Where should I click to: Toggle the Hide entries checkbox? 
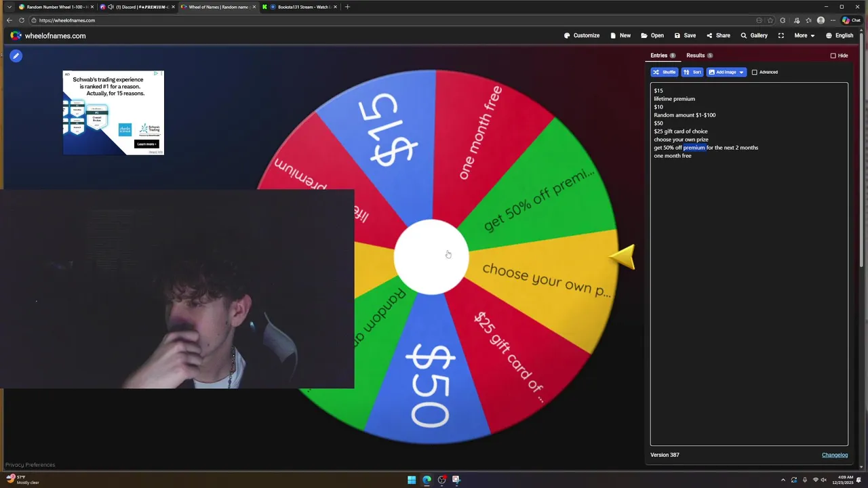tap(833, 56)
